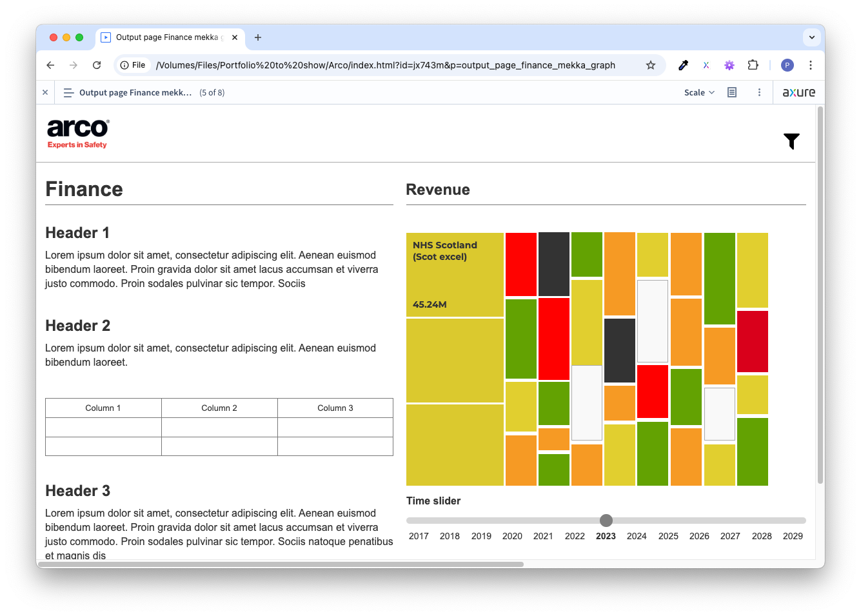
Task: Select year 2017 on the time slider
Action: [419, 536]
